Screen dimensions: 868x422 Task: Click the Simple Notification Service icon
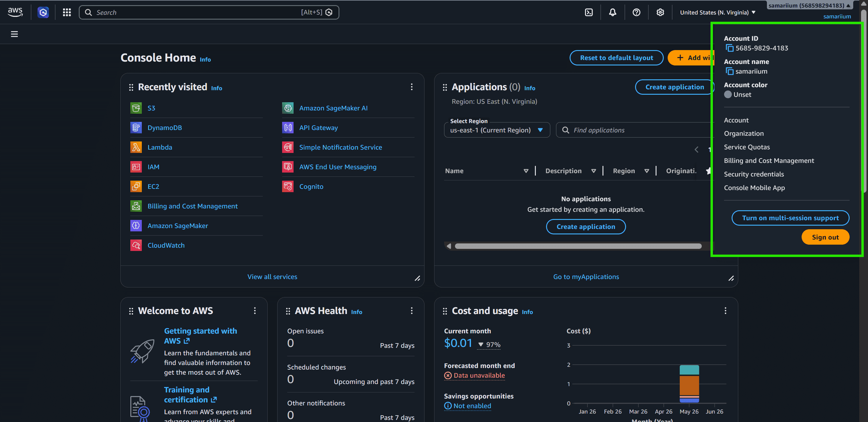(x=288, y=147)
